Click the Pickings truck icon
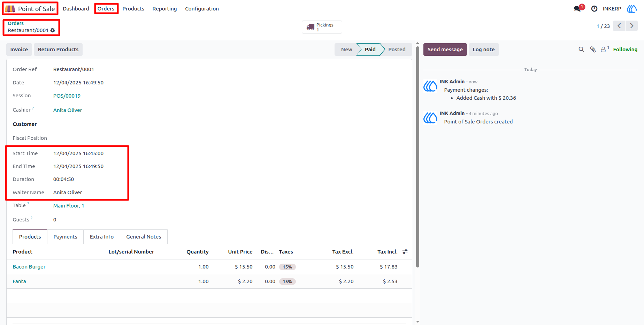Viewport: 644px width, 325px height. (x=310, y=27)
